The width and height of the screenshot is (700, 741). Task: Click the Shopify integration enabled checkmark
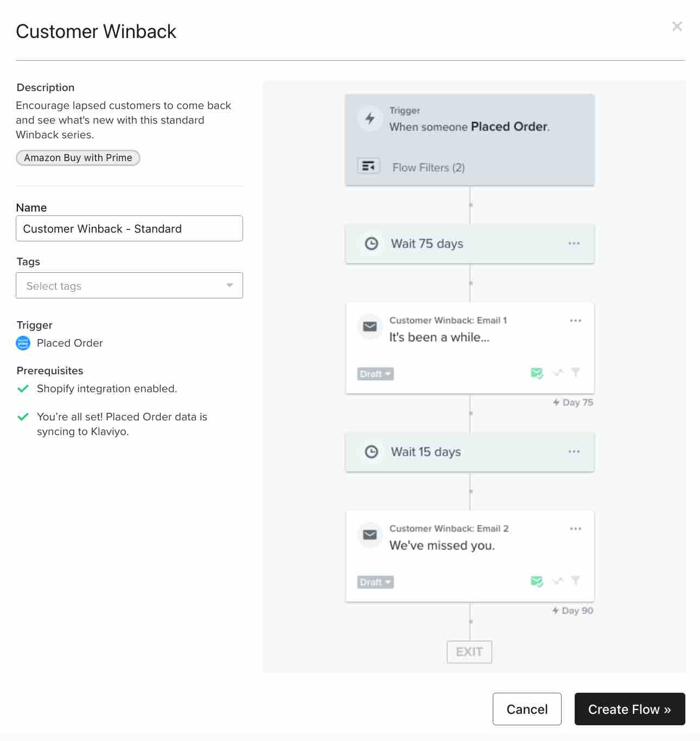click(23, 388)
